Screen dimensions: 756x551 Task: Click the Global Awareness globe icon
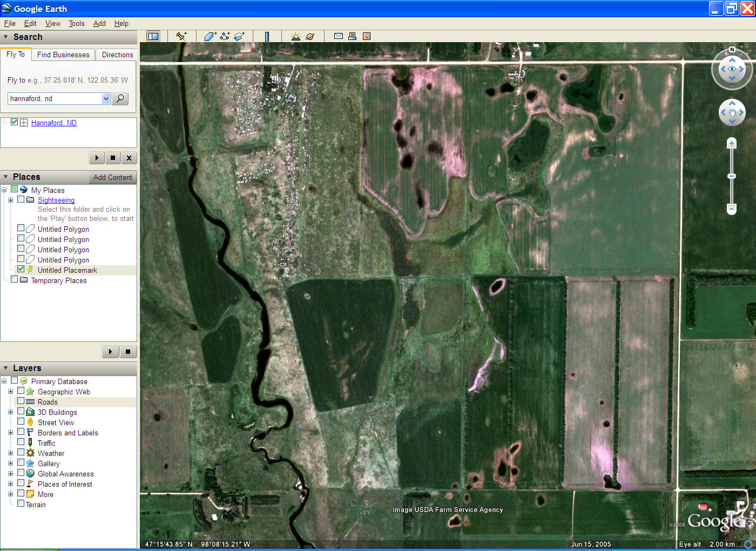tap(30, 473)
